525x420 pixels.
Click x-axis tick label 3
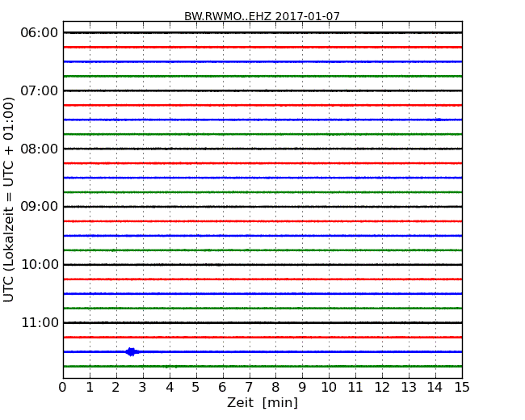(143, 388)
